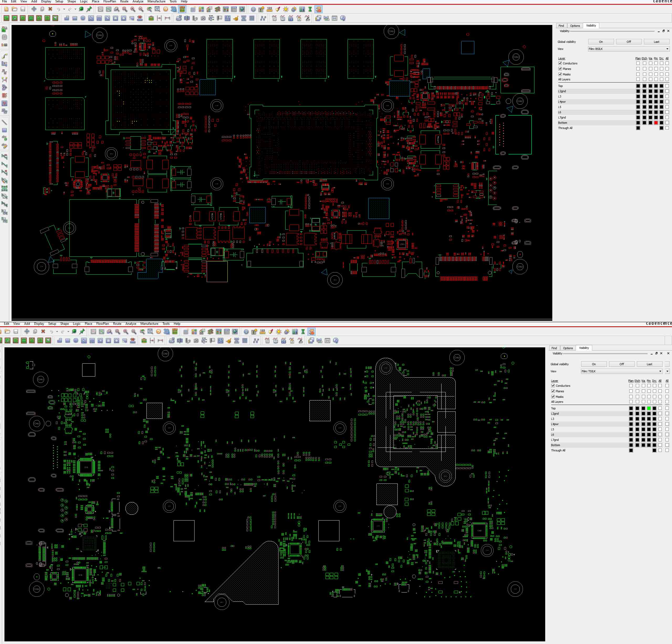The image size is (672, 644).
Task: Uncheck Conductors in the BSILK visibility panel
Action: click(x=560, y=63)
